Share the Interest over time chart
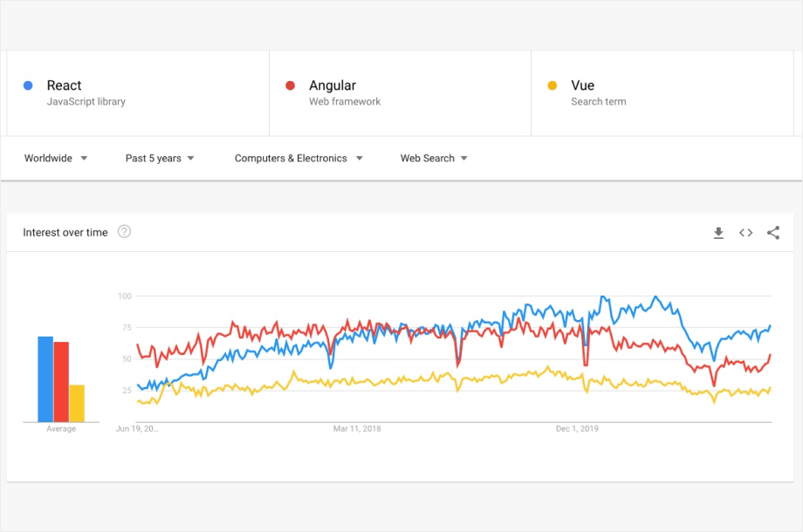Screen dimensions: 803x532 [773, 233]
